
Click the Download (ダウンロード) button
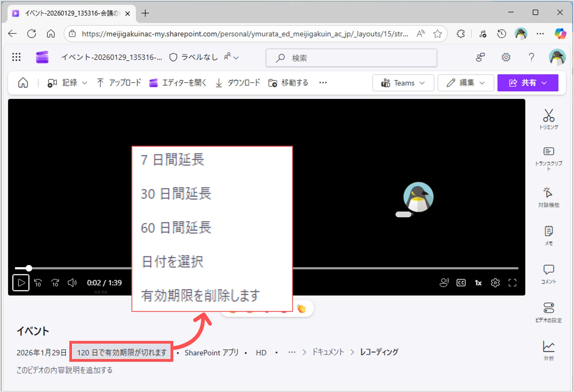click(x=238, y=83)
